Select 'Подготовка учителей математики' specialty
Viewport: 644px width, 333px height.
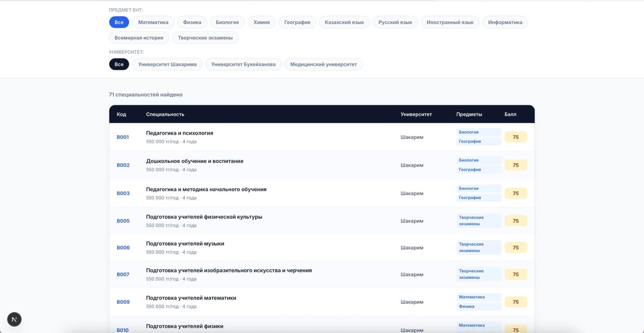pos(191,298)
